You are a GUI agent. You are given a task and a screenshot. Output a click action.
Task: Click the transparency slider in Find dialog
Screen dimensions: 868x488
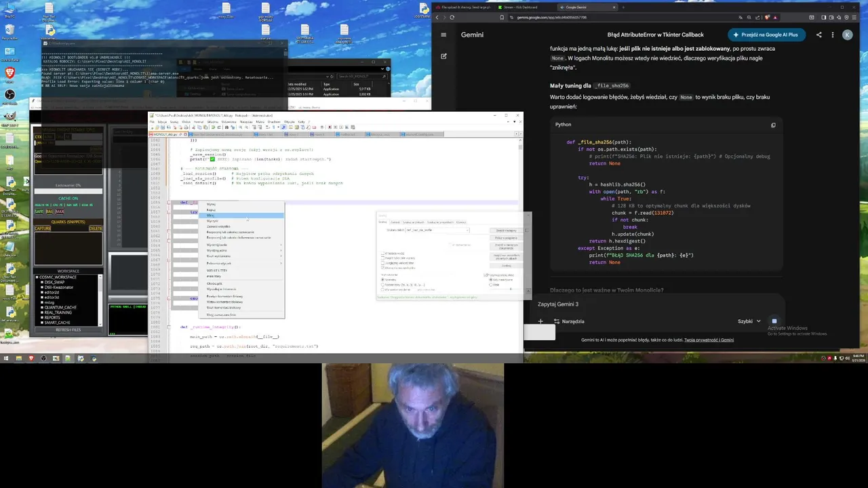[505, 289]
